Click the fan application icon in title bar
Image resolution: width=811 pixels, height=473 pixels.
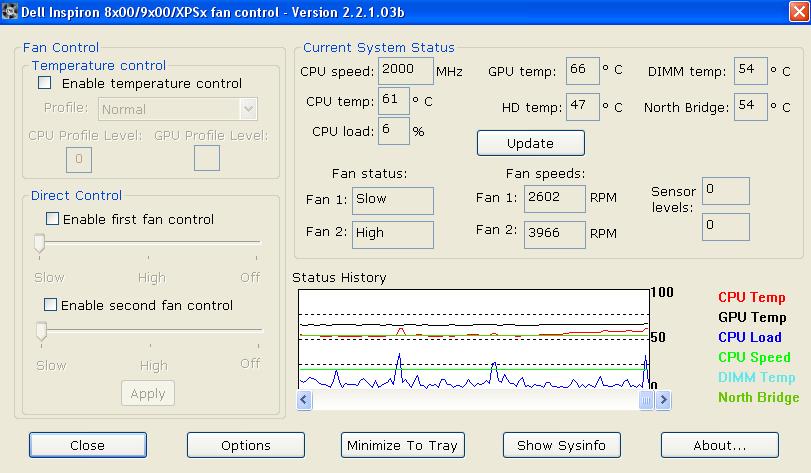(x=9, y=11)
